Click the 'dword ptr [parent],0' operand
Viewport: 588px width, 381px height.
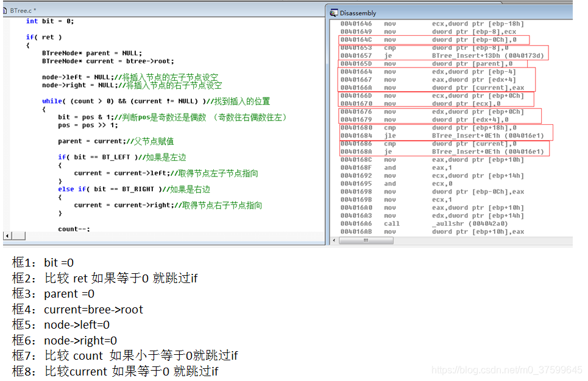click(472, 64)
